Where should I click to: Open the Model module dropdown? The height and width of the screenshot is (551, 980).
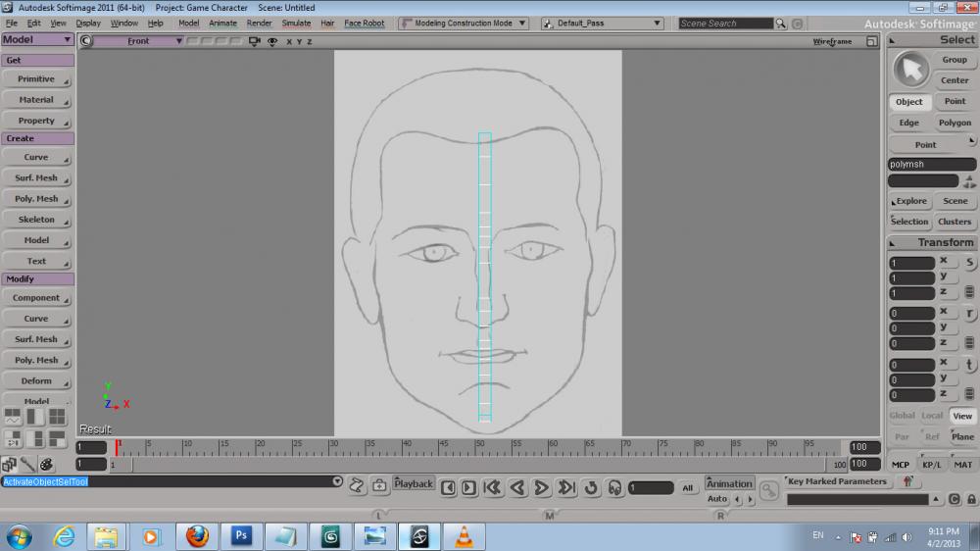tap(37, 40)
